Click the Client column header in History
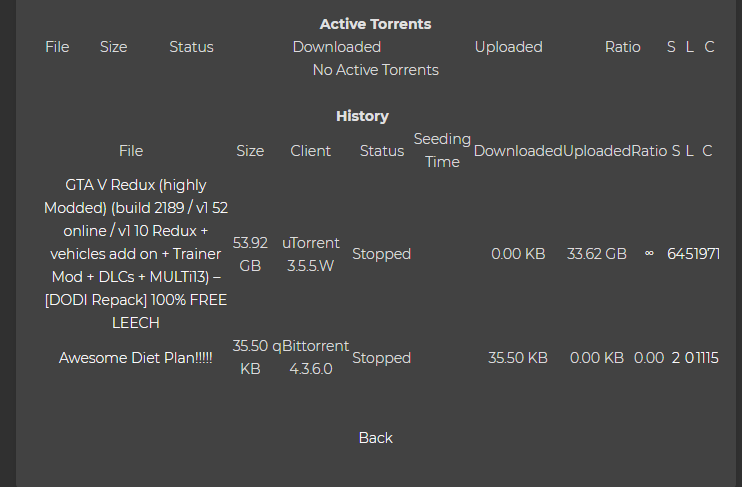This screenshot has height=487, width=742. (310, 151)
